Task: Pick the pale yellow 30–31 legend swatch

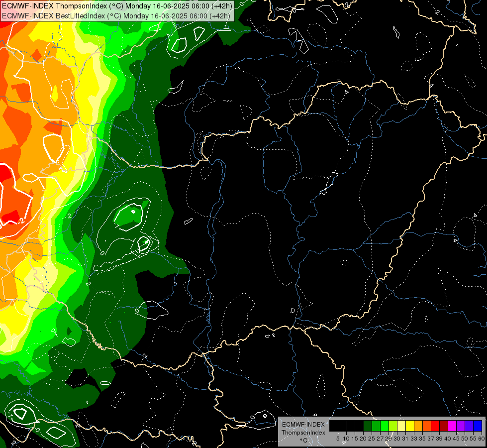Action: (x=401, y=426)
